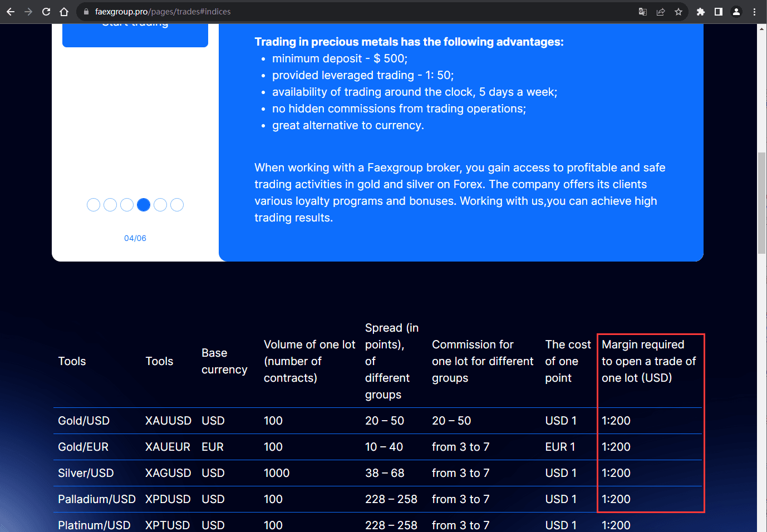767x532 pixels.
Task: Click XPTUSD symbol cell
Action: (x=168, y=525)
